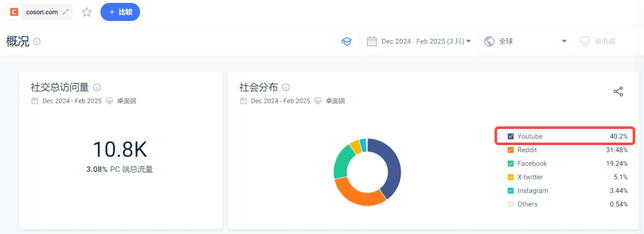Click the share icon on 社会分布 card
644x234 pixels.
(x=618, y=91)
